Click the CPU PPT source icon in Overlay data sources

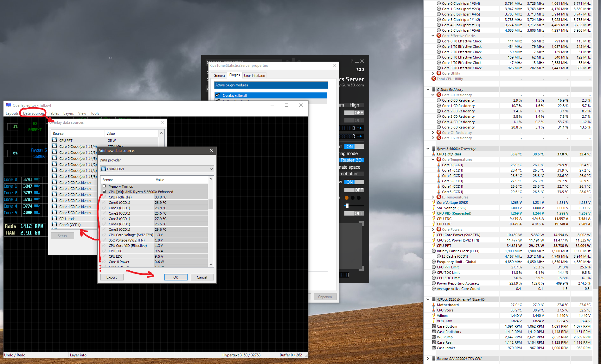(55, 140)
